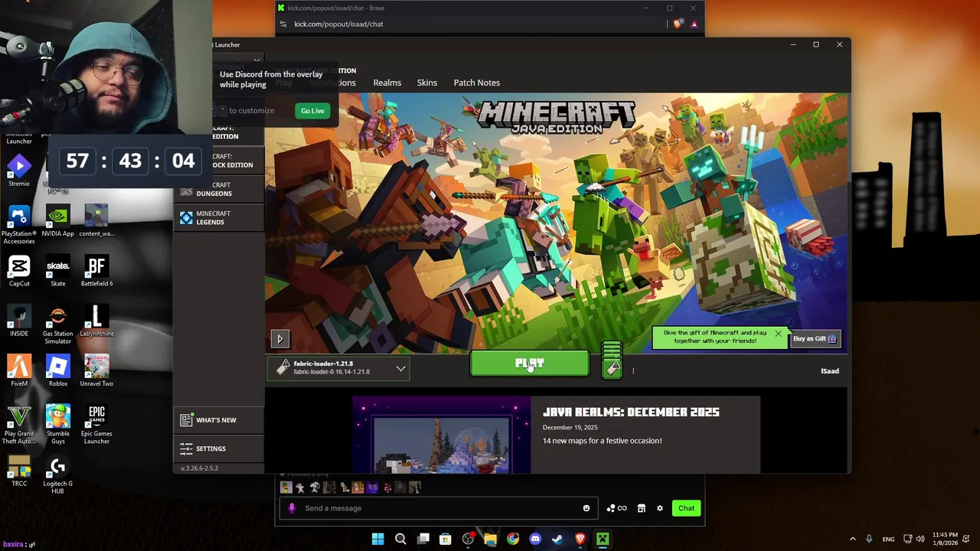Screen dimensions: 980x551
Task: Open the Windows Start menu
Action: pos(378,539)
